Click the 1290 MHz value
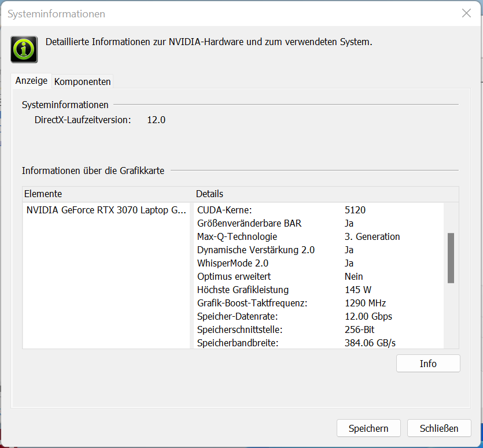The width and height of the screenshot is (483, 448). pos(366,303)
